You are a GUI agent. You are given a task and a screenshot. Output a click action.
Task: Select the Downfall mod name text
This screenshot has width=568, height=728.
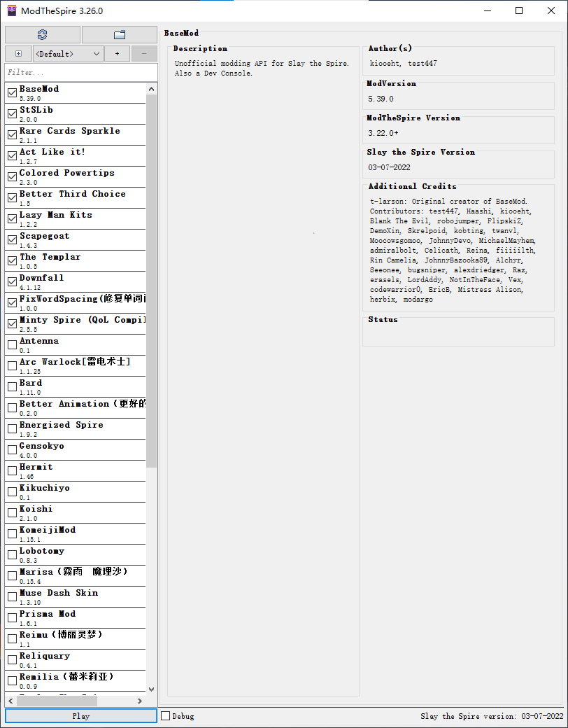[x=42, y=278]
